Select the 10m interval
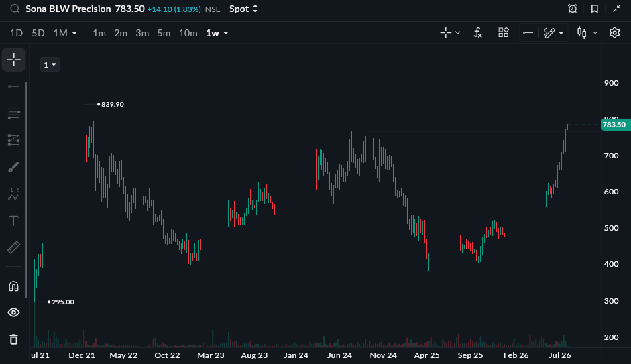631x364 pixels. pos(188,33)
